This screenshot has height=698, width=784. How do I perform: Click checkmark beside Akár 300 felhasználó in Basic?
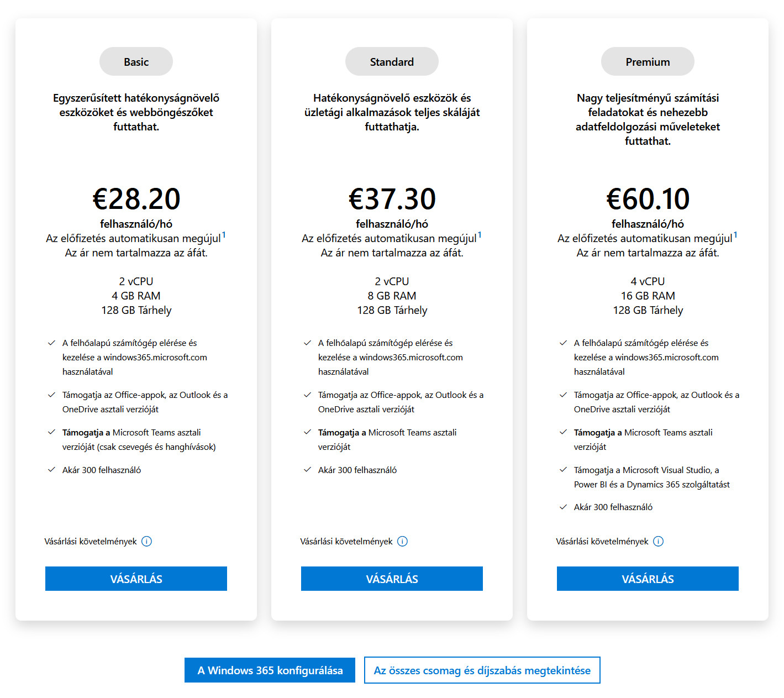point(51,470)
